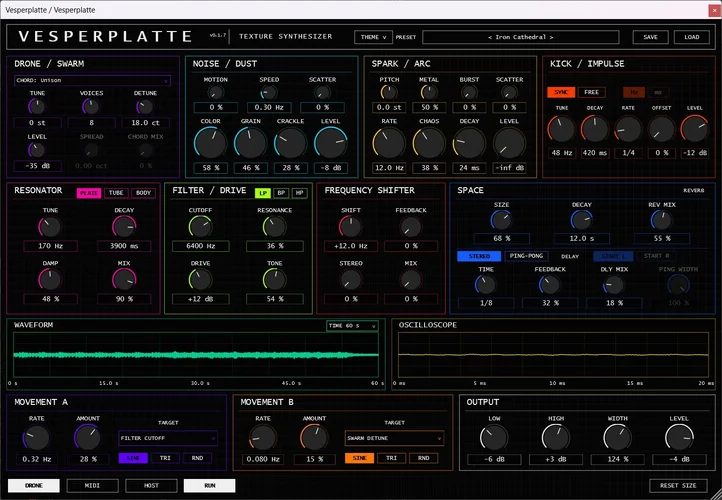Screen dimensions: 722x500
Task: Select the LP filter type
Action: (263, 193)
